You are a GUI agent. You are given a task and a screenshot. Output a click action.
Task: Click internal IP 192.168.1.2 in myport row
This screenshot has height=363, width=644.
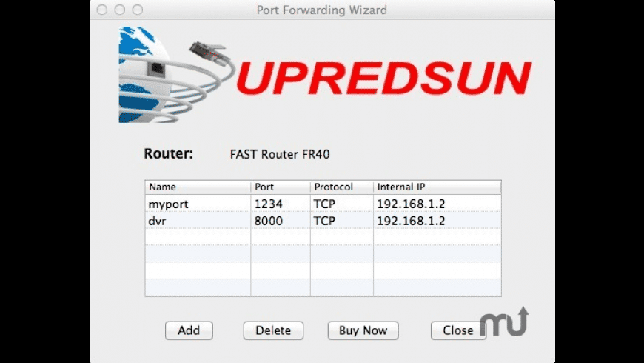411,204
